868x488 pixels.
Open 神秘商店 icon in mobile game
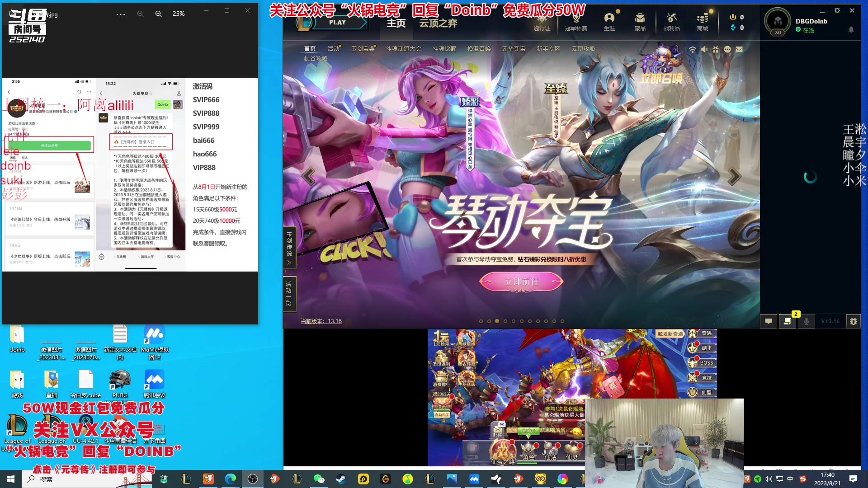coord(467,379)
